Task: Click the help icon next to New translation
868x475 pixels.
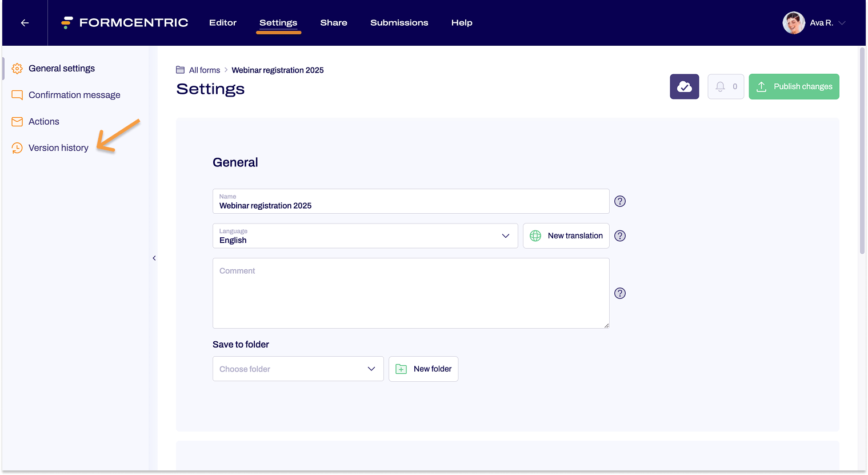Action: [x=620, y=235]
